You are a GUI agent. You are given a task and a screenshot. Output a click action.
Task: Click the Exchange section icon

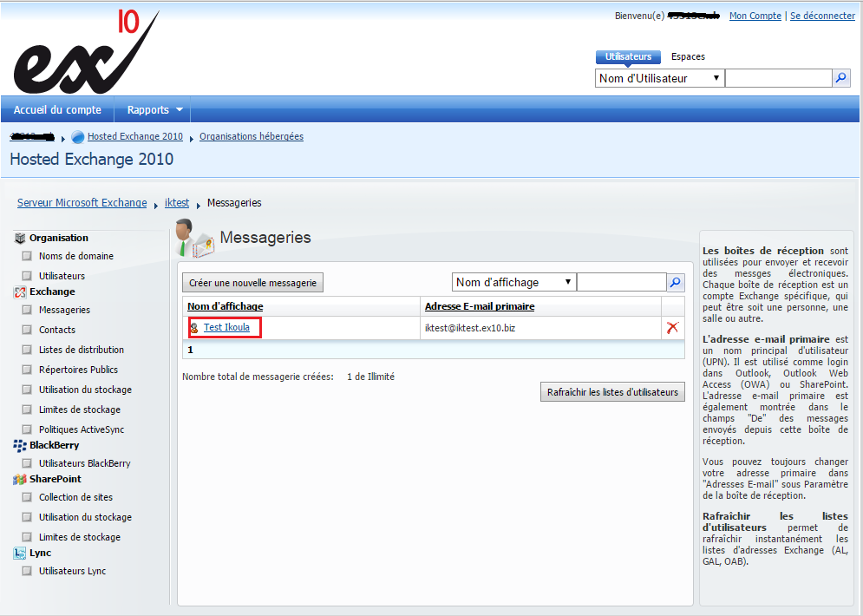(20, 292)
